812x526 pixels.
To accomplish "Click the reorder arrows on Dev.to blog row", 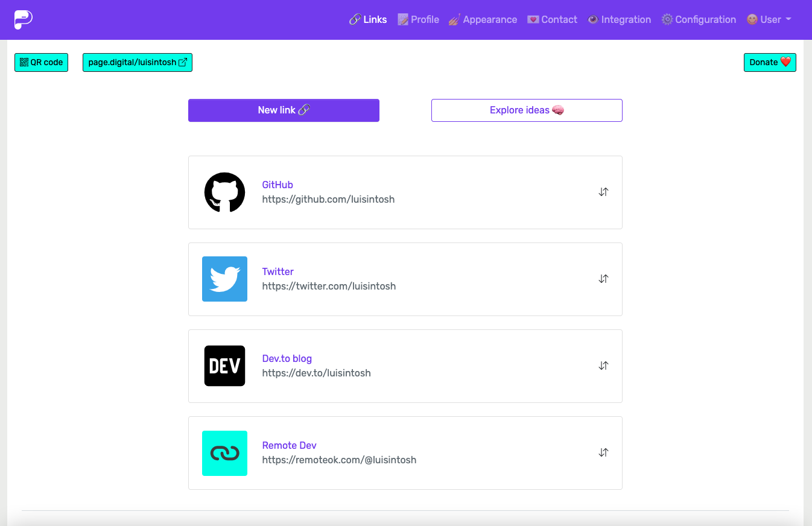I will pyautogui.click(x=603, y=366).
